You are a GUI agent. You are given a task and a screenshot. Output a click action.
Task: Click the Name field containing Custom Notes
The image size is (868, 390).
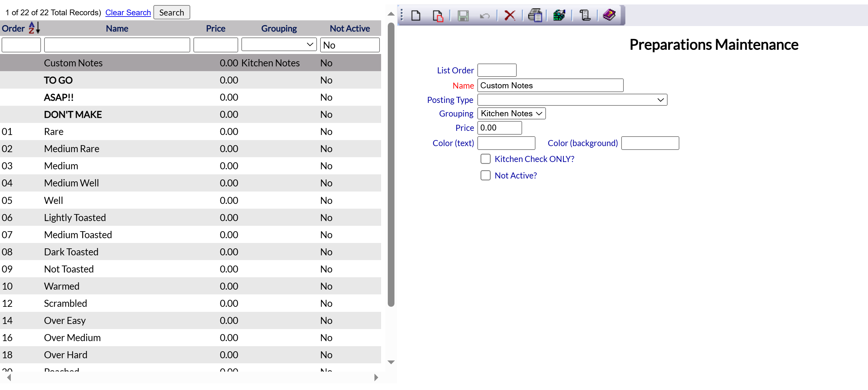pos(550,85)
